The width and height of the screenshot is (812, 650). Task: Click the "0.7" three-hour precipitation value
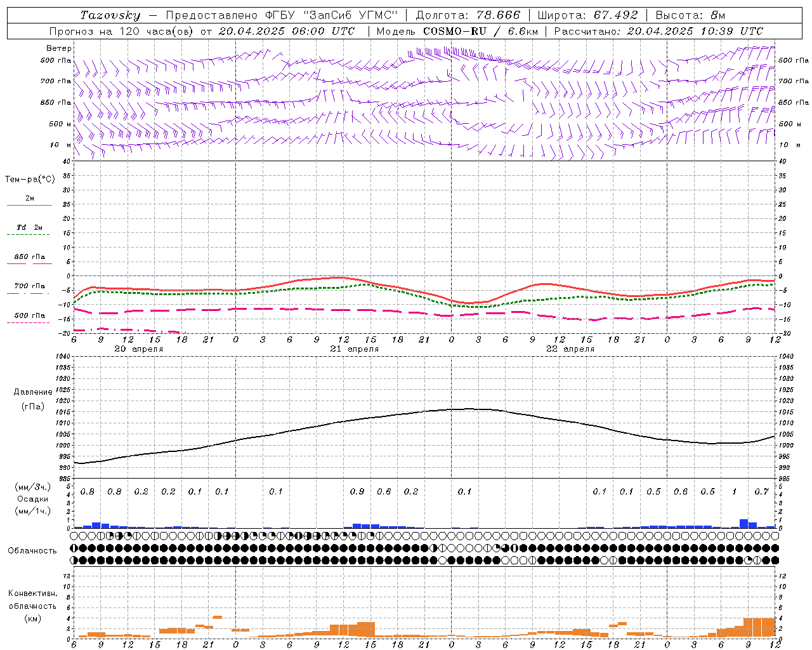761,491
